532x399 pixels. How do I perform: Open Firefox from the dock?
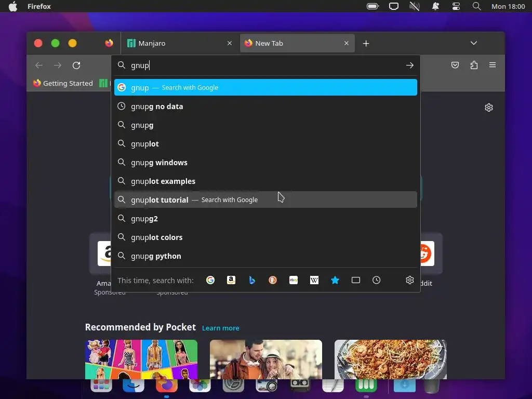[167, 385]
